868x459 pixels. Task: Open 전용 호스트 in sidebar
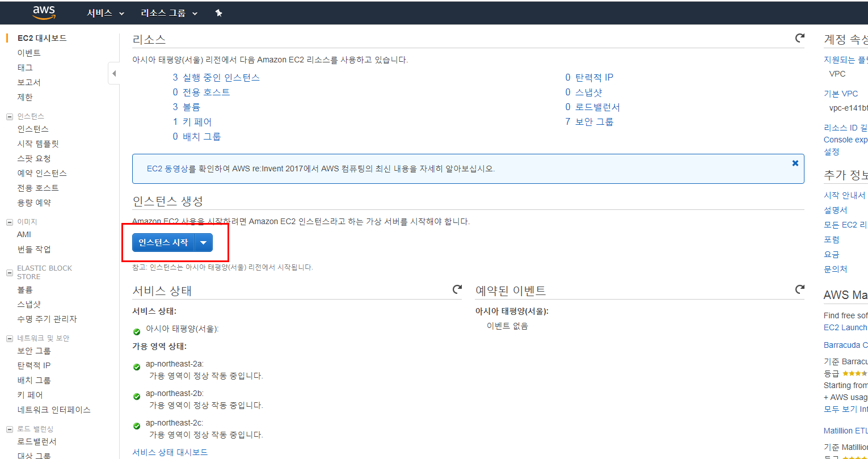coord(38,188)
